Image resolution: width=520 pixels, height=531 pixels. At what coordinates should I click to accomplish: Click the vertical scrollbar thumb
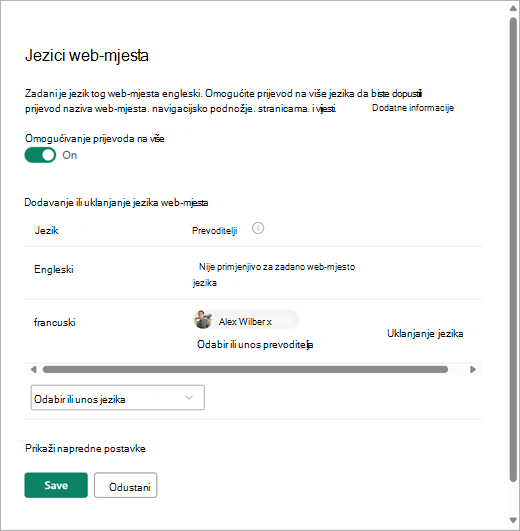[x=514, y=249]
